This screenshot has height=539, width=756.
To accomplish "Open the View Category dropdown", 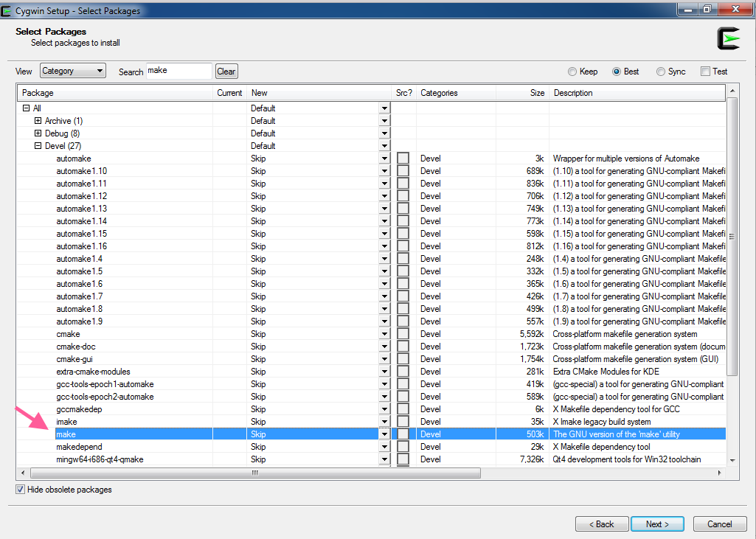I will tap(73, 71).
